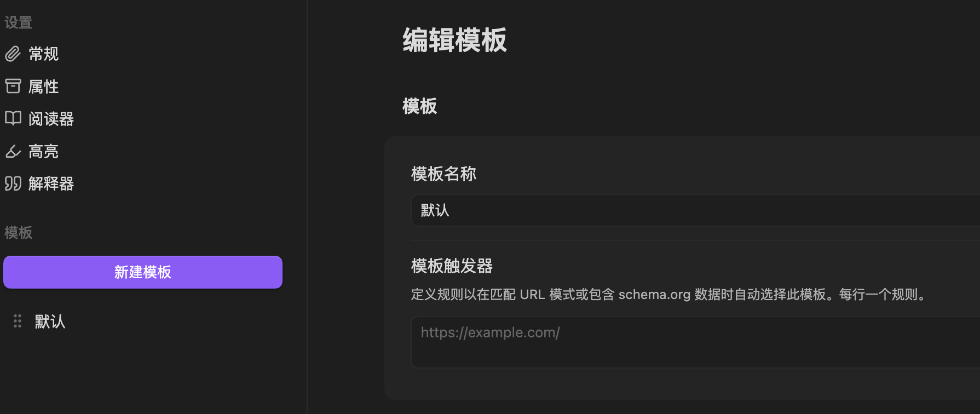The width and height of the screenshot is (980, 414).
Task: Click the quotation marks icon for 解释器
Action: [13, 183]
